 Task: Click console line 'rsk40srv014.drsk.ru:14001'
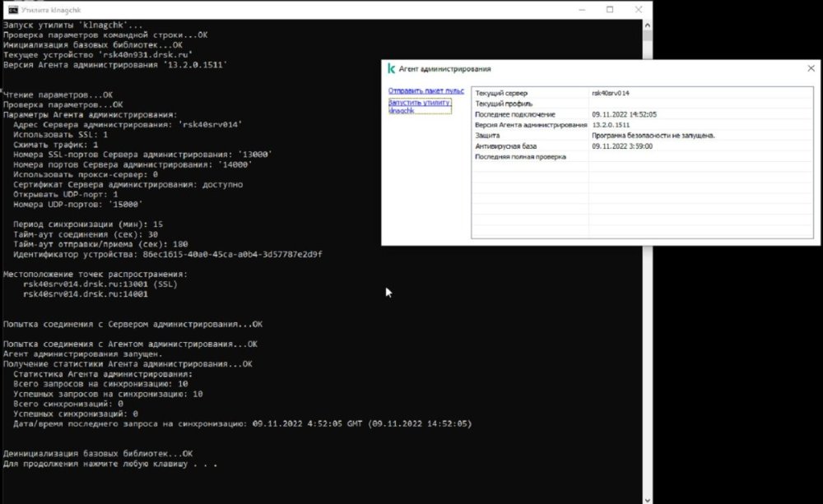click(85, 294)
